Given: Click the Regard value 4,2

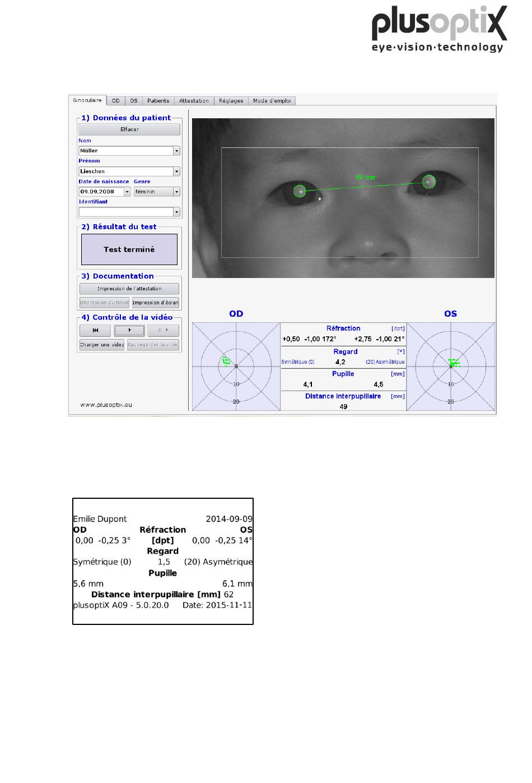Looking at the screenshot, I should 340,362.
